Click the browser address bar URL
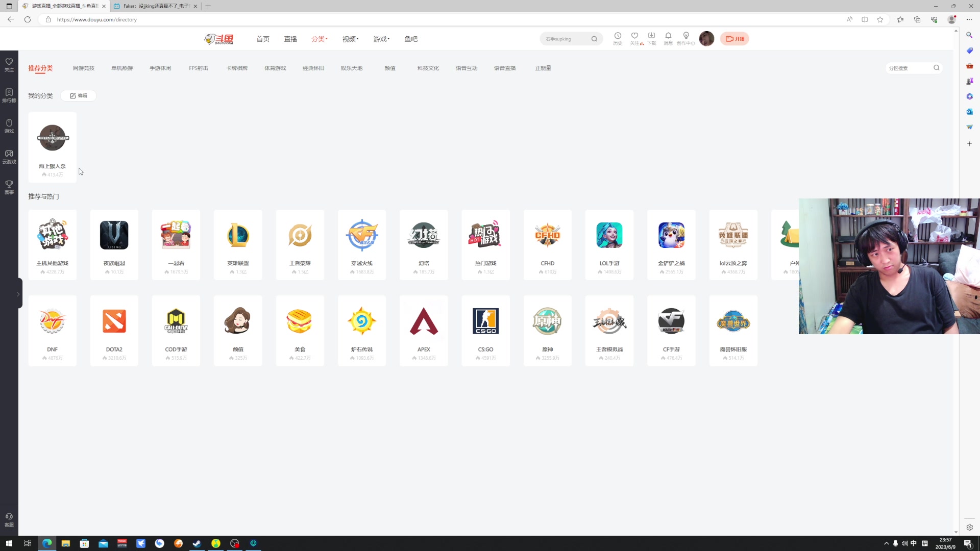The height and width of the screenshot is (551, 980). 97,19
